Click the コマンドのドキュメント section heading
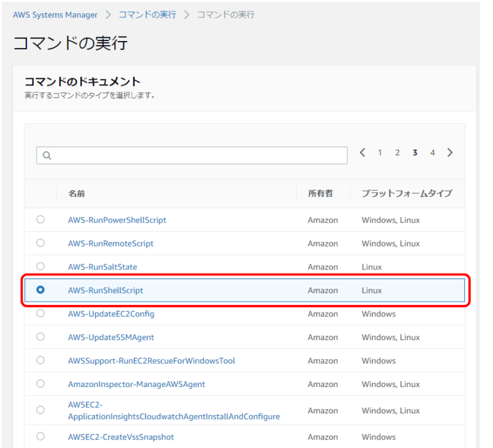 (x=82, y=82)
